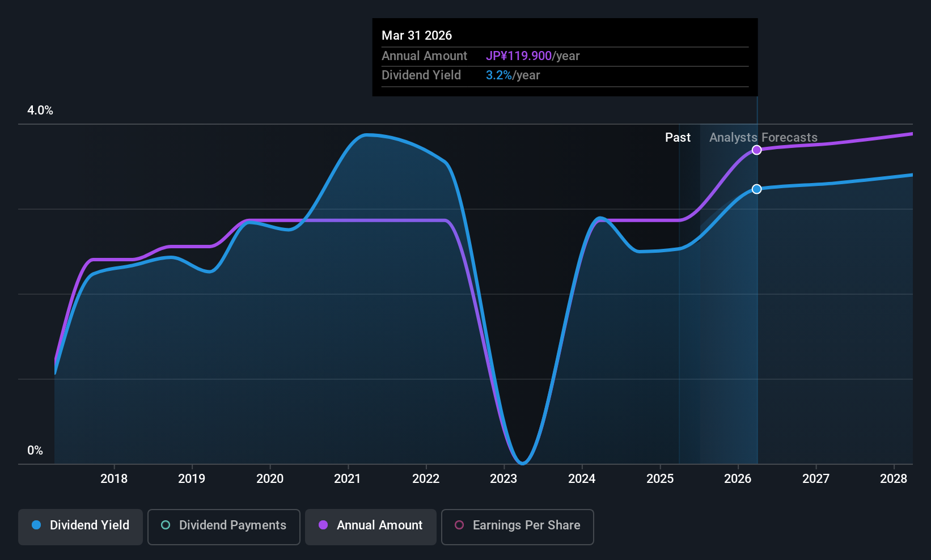Click the Mar 31 2026 tooltip date
931x560 pixels.
(417, 35)
